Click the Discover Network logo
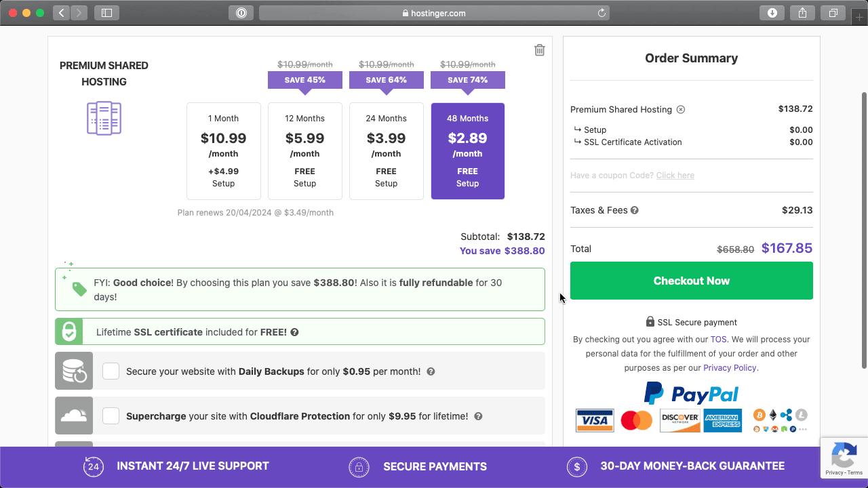 click(679, 420)
